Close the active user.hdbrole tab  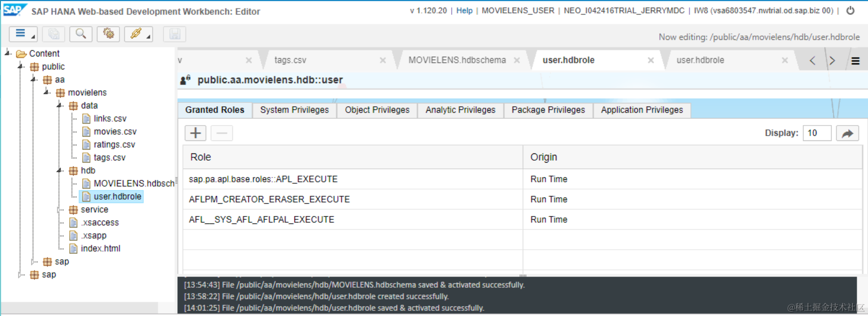(651, 60)
